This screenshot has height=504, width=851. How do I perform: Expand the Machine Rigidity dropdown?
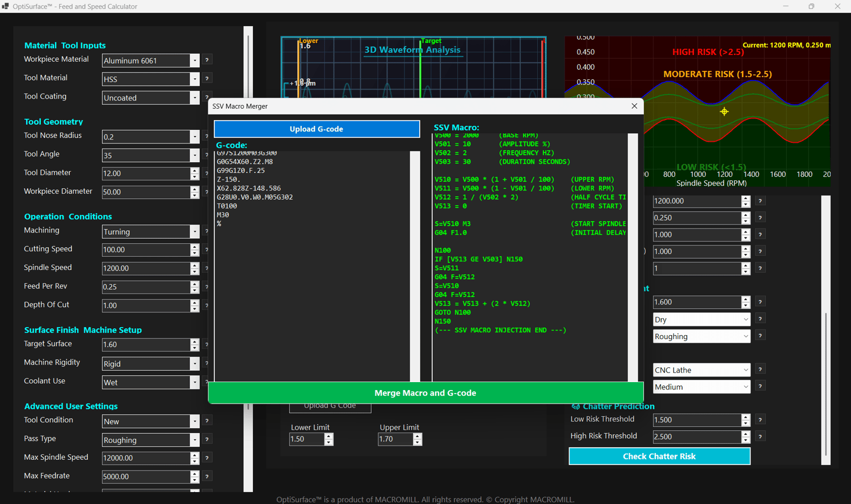click(195, 364)
